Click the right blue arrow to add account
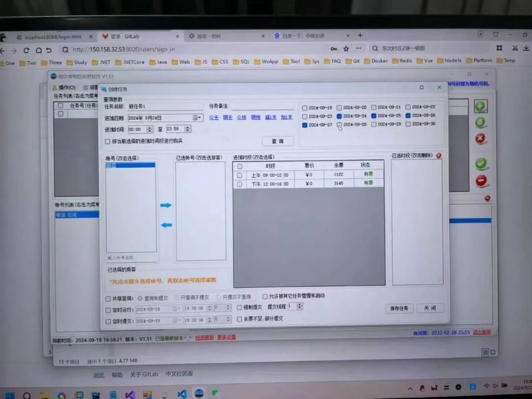 pos(166,206)
